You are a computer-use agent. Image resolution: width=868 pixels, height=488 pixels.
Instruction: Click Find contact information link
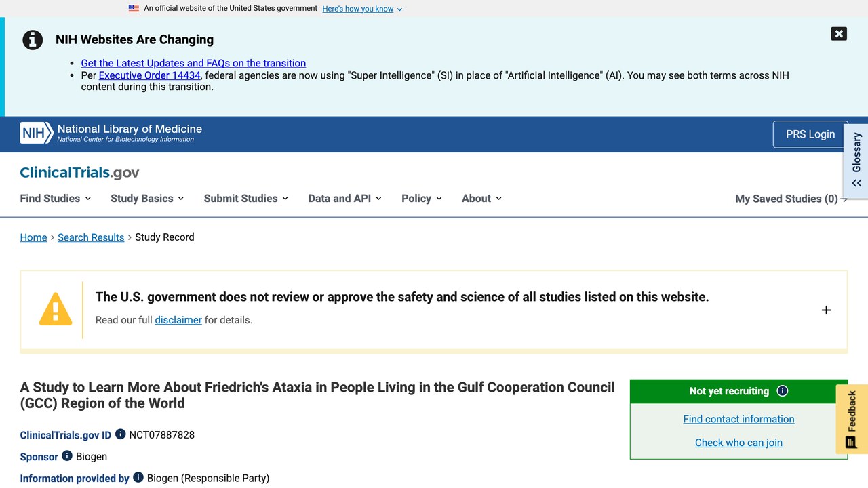(738, 419)
